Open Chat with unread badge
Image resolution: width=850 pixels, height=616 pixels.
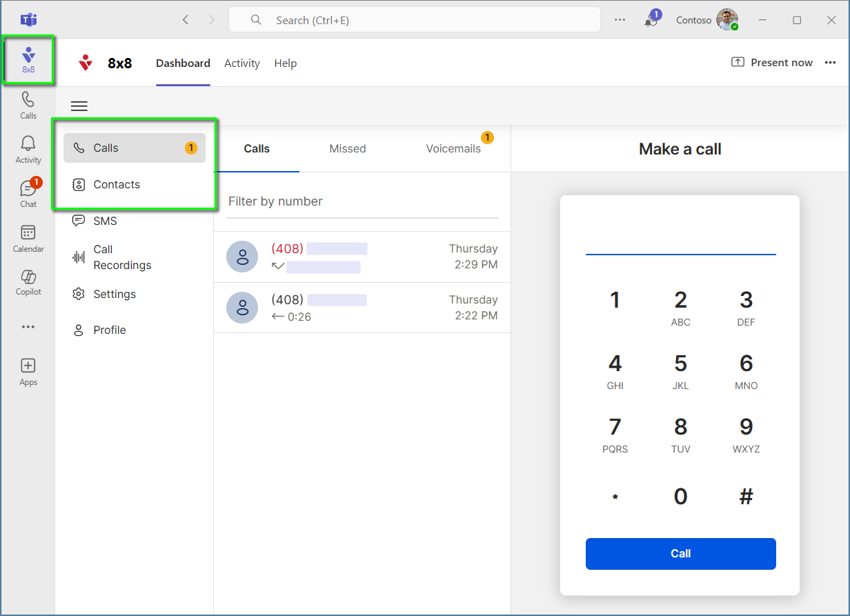28,193
